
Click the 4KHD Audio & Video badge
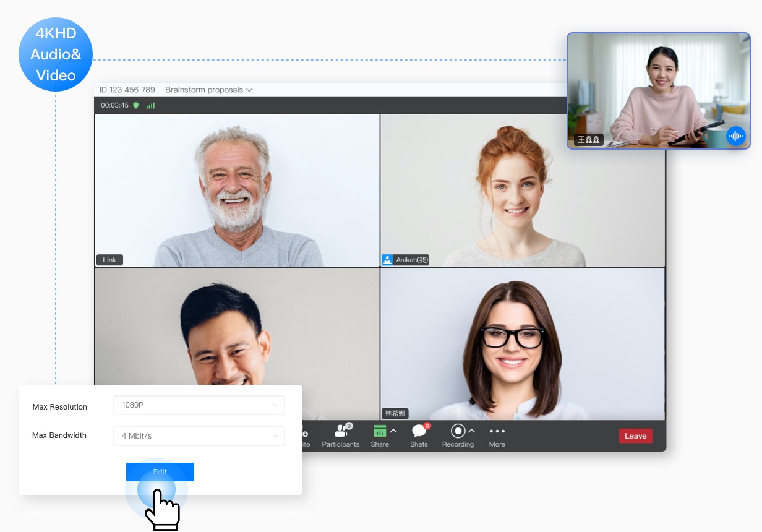point(56,54)
